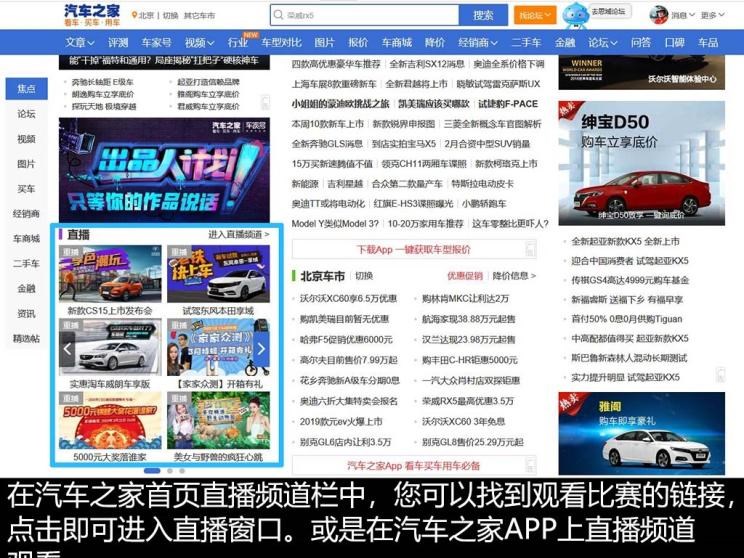This screenshot has height=558, width=744.
Task: Switch to the 降价信息 tab
Action: tap(514, 276)
